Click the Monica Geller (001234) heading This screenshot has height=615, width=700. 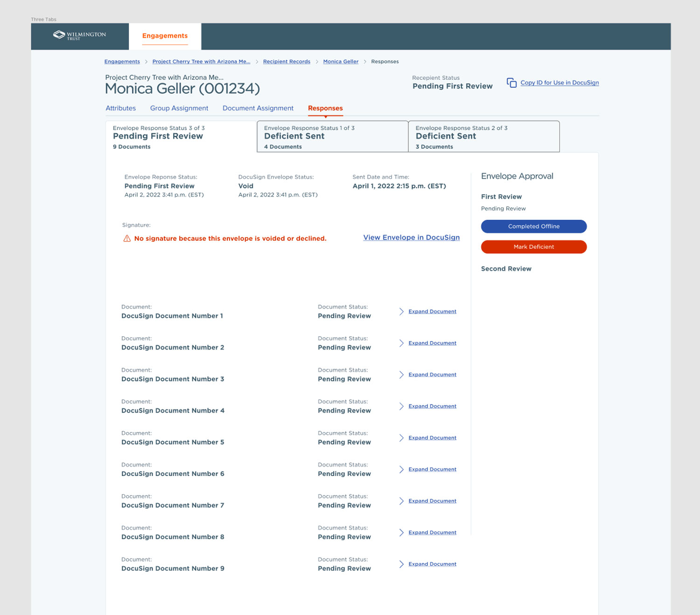(182, 89)
